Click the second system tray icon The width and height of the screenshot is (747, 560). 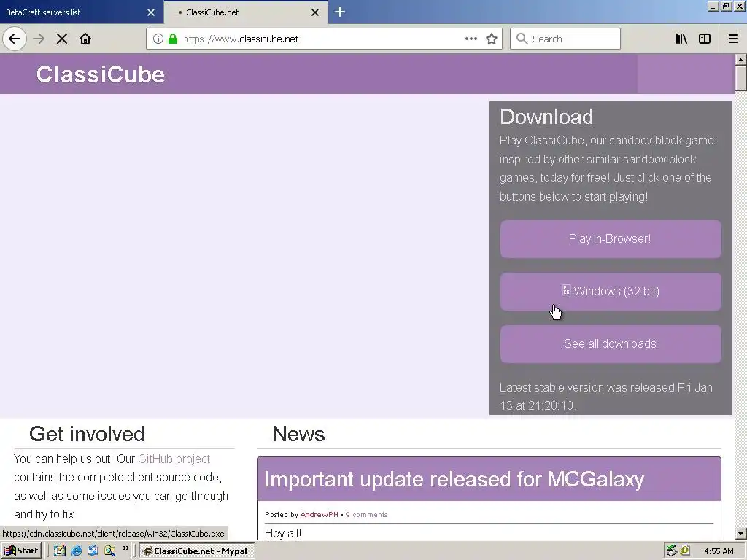(x=685, y=551)
